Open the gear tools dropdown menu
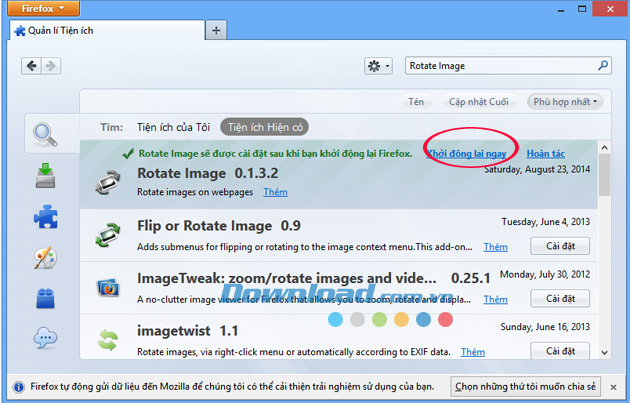The height and width of the screenshot is (403, 630). point(378,66)
